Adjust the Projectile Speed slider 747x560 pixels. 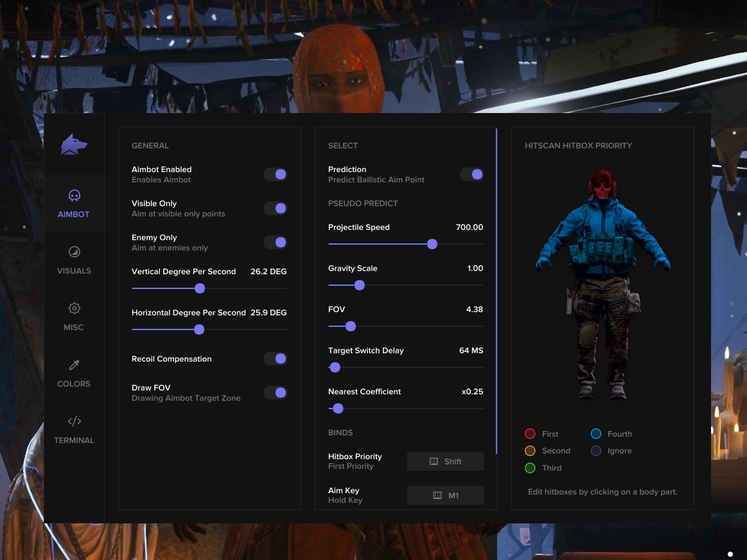tap(432, 244)
